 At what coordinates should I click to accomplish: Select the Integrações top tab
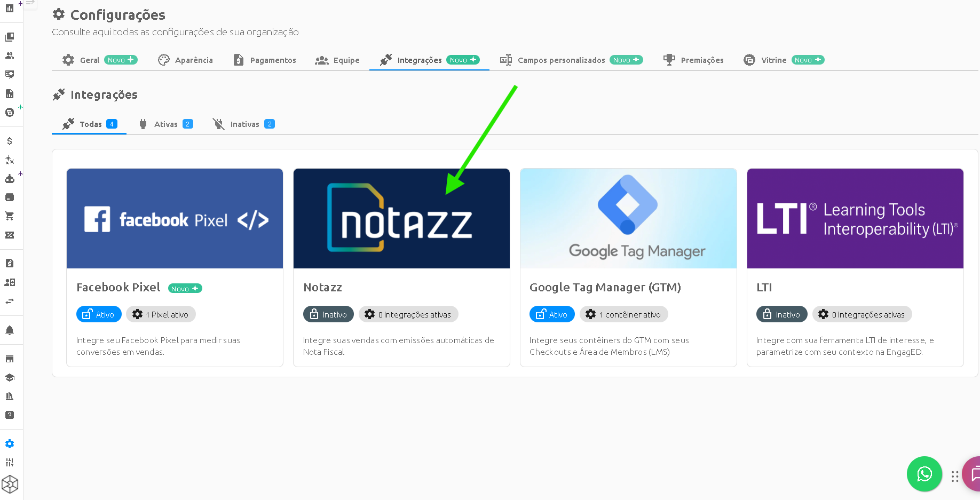pos(429,60)
